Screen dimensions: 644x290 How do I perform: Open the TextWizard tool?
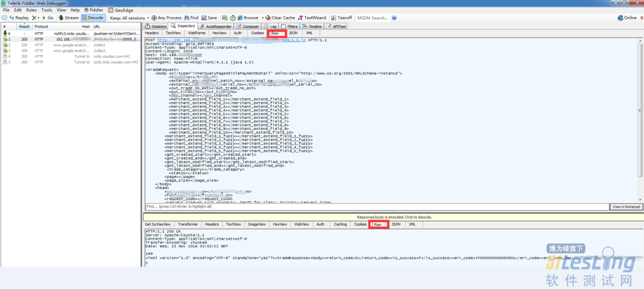point(312,18)
